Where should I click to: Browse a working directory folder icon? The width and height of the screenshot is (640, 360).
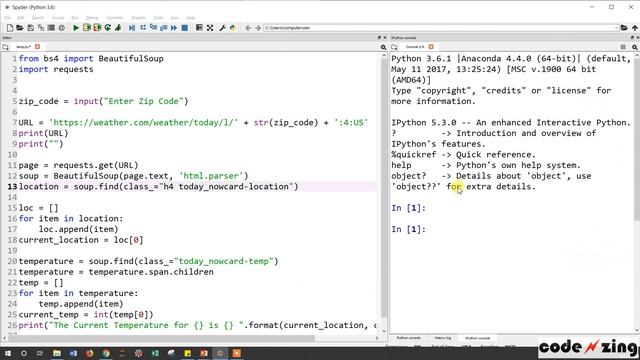624,28
